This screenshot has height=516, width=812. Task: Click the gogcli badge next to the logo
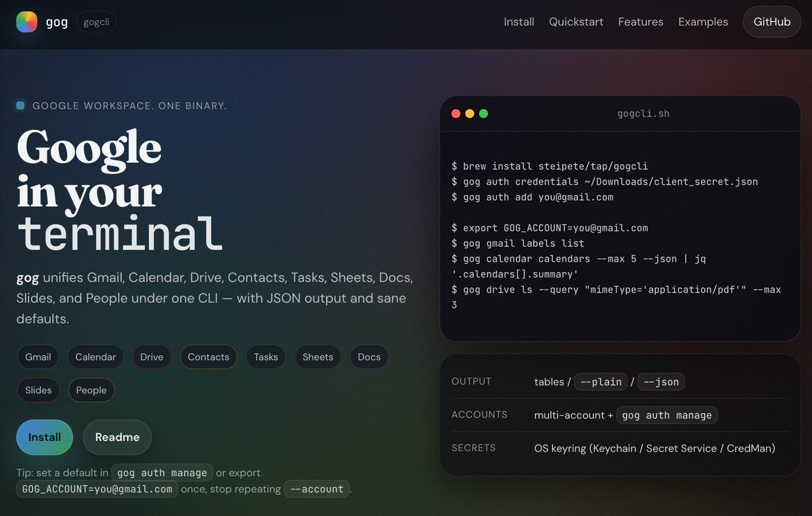tap(96, 21)
